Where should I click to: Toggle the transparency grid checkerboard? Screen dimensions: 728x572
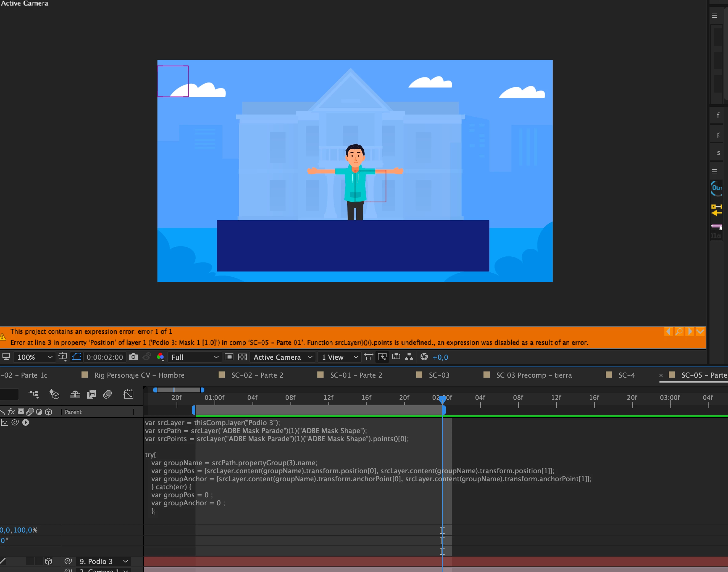242,357
